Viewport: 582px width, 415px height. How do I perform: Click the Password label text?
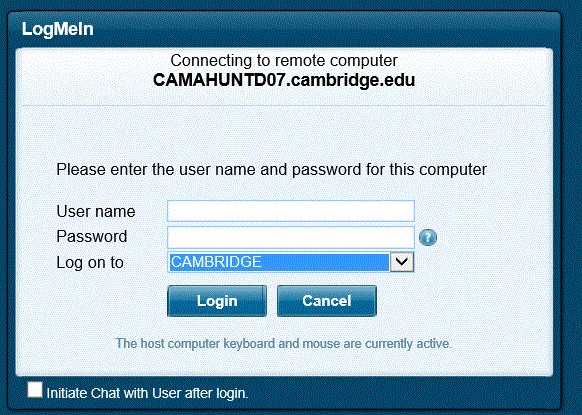click(92, 236)
